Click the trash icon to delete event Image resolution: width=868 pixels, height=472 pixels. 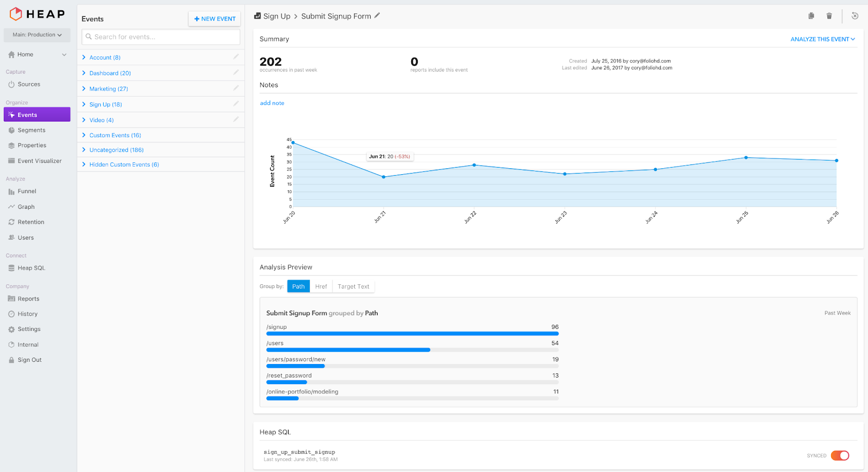coord(829,16)
